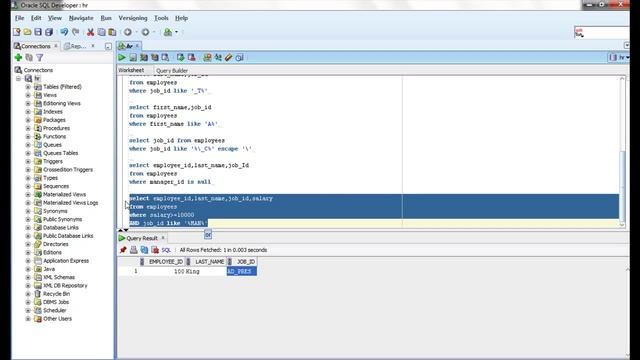Viewport: 640px width, 360px height.
Task: Click the Refresh connections icon
Action: click(x=29, y=58)
